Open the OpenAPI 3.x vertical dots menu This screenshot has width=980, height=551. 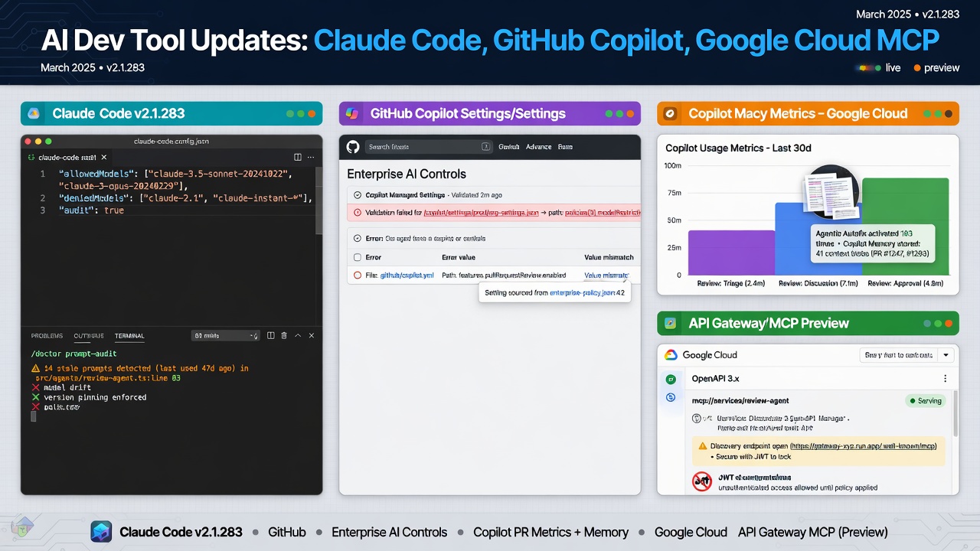pyautogui.click(x=946, y=379)
